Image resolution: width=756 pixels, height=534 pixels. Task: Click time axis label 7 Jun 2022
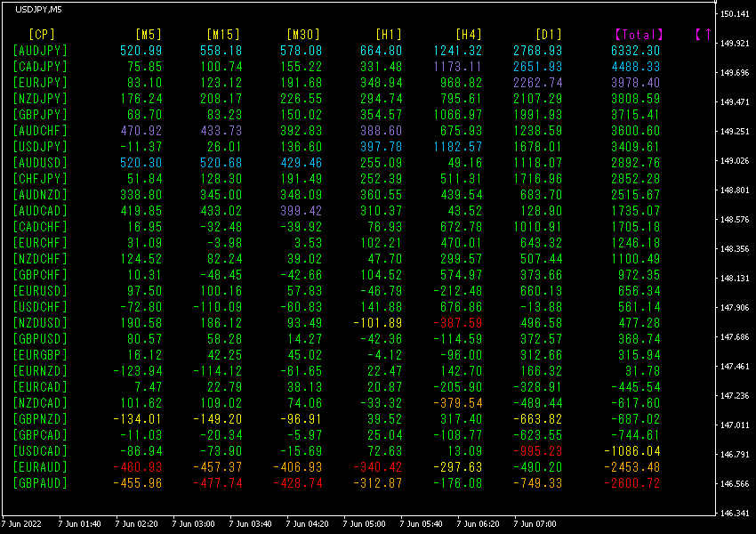[x=21, y=524]
